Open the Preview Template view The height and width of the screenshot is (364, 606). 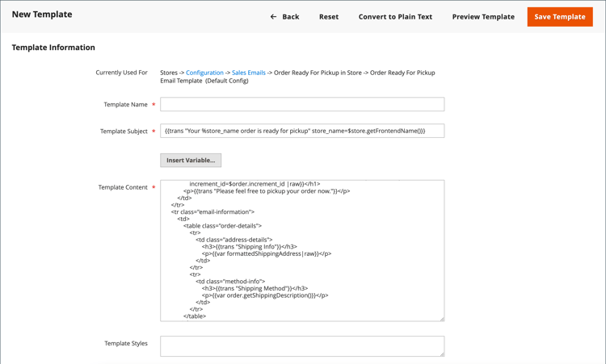[483, 17]
